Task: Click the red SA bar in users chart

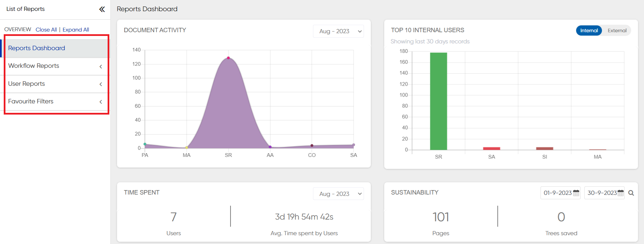Action: (x=491, y=148)
